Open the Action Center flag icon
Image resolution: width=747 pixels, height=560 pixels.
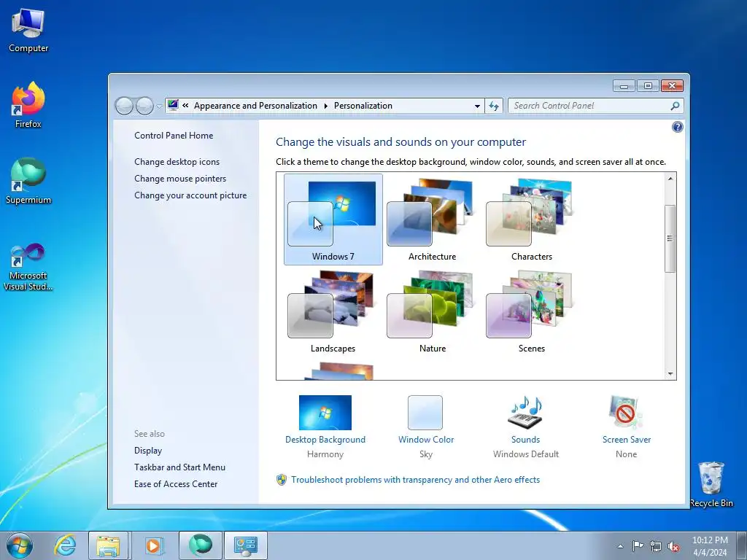tap(638, 546)
